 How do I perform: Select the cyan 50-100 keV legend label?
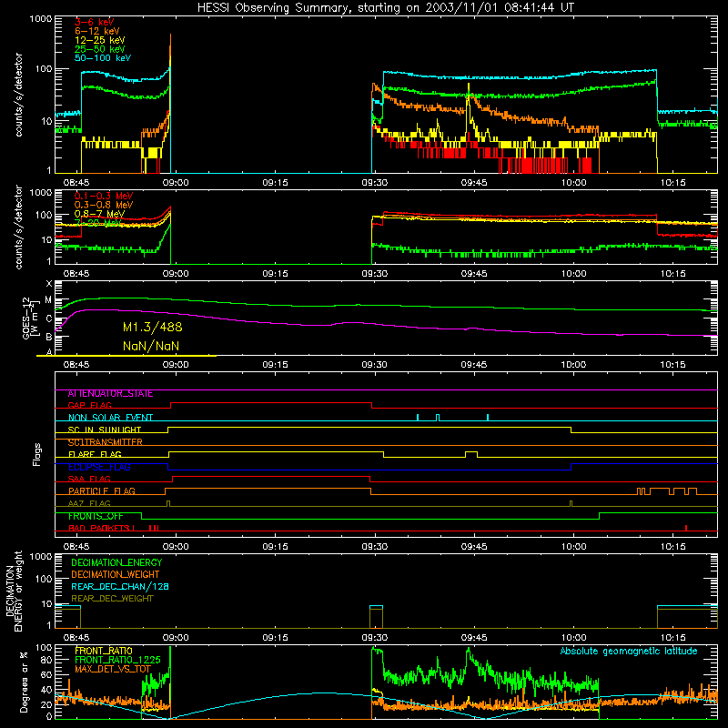tap(103, 58)
